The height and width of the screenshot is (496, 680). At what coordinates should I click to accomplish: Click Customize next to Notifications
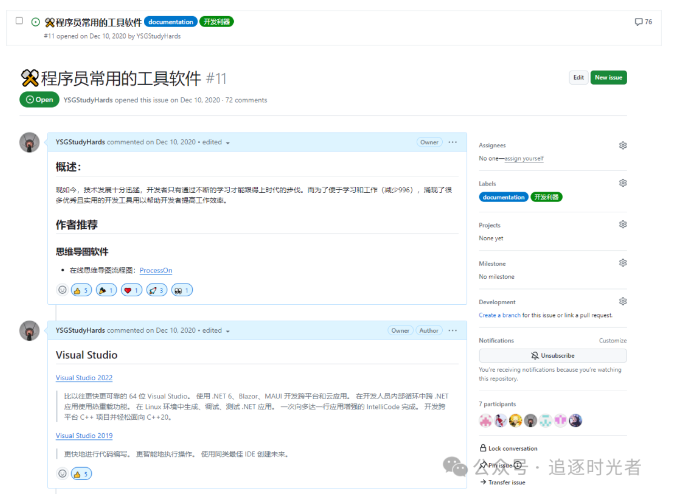point(613,341)
